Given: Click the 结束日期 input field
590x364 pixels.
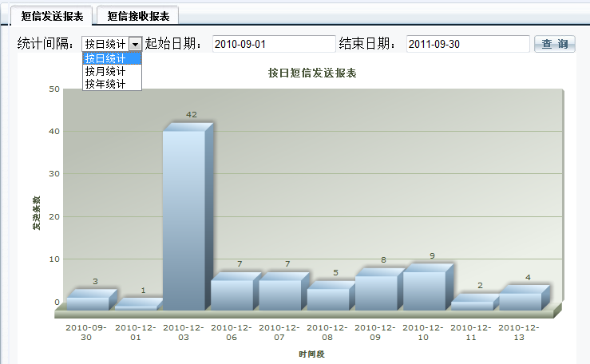Looking at the screenshot, I should pyautogui.click(x=467, y=44).
